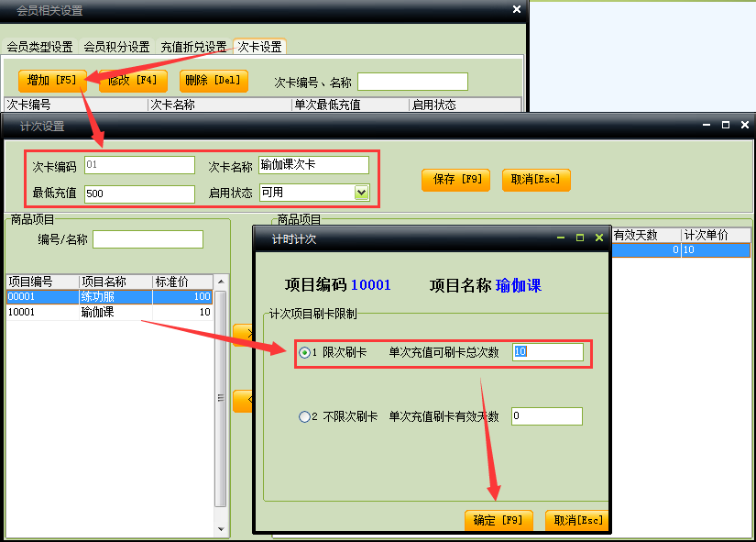Choose the 不限次刷卡 radio option

pos(305,416)
